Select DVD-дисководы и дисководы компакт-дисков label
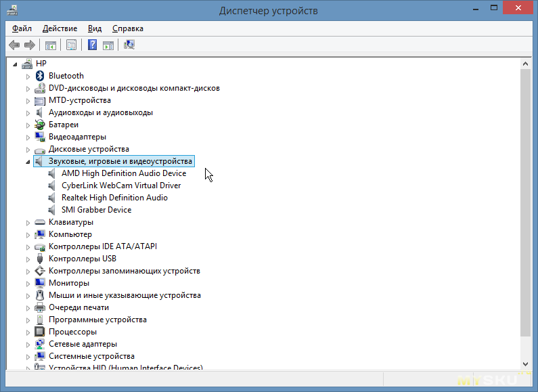The image size is (538, 392). pyautogui.click(x=134, y=88)
